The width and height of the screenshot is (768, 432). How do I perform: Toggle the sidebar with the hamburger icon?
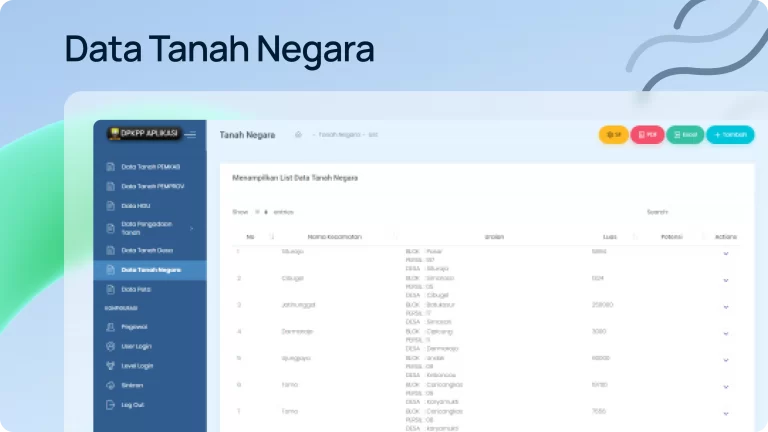pos(191,135)
